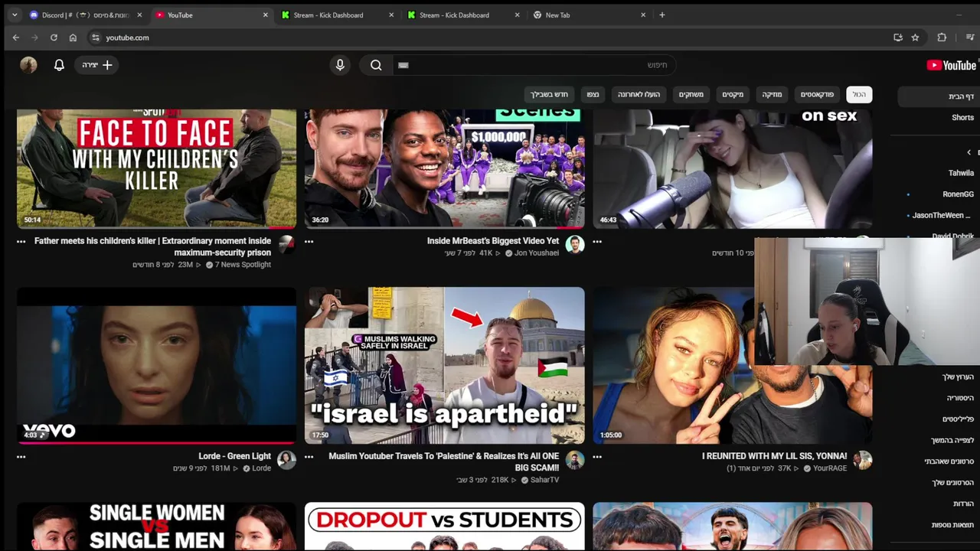Image resolution: width=980 pixels, height=551 pixels.
Task: Open Jon Youshaei channel name link
Action: click(537, 253)
